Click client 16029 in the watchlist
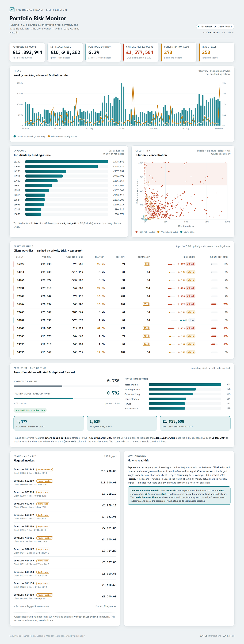Screen dimensions: 244x644 point(21,264)
